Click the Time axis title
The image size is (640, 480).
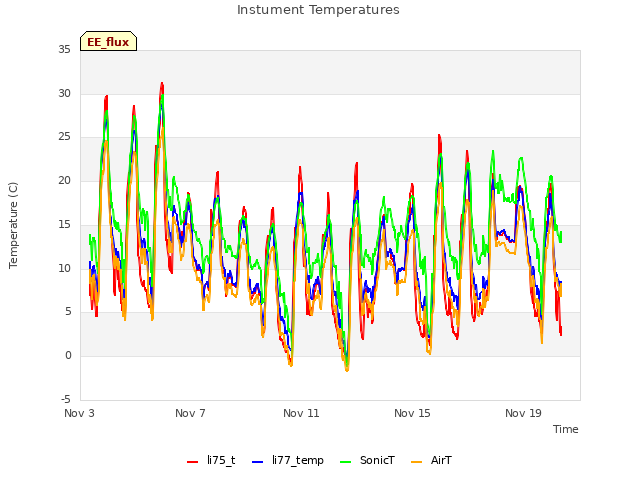click(566, 429)
